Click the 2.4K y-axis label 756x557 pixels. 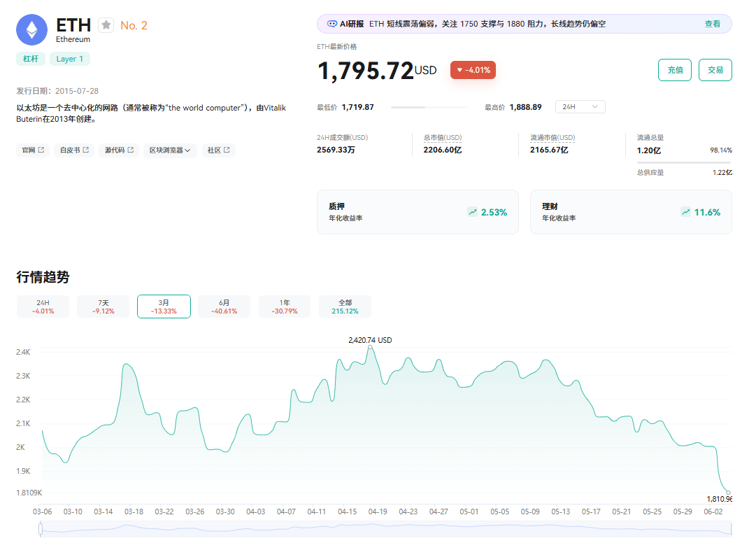click(x=23, y=352)
